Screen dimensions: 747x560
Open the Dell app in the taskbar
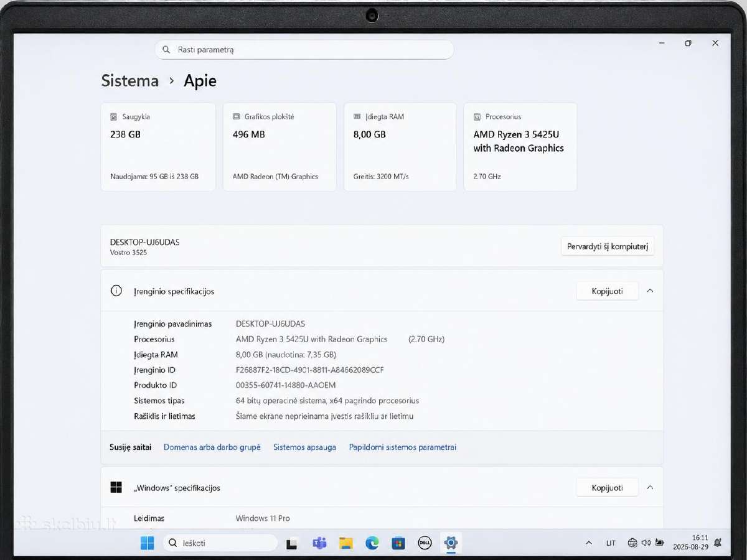click(x=425, y=543)
